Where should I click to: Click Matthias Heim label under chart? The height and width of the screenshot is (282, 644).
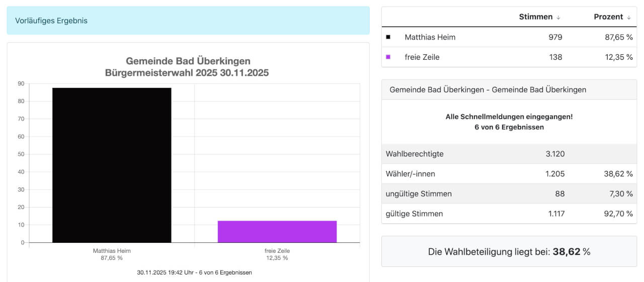pos(112,251)
